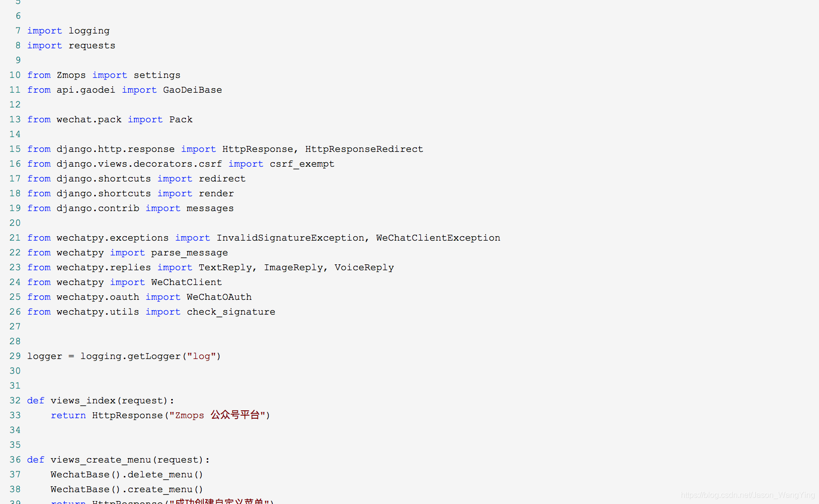Click 'views_create_menu(request):' definition
The width and height of the screenshot is (819, 504).
(130, 460)
